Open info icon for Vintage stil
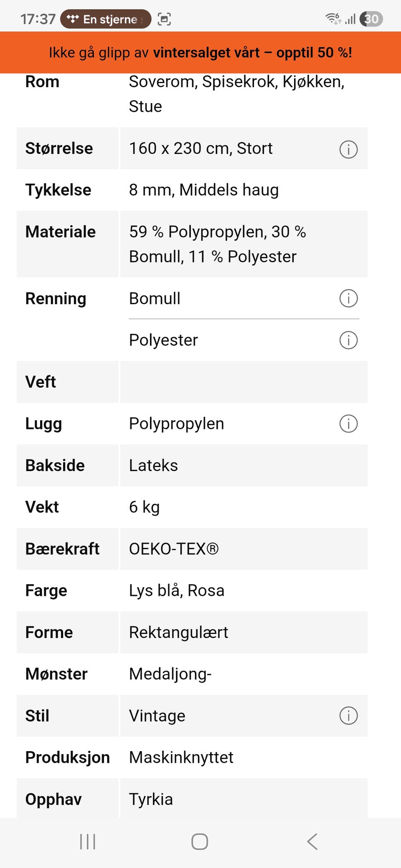401x868 pixels. pos(348,716)
